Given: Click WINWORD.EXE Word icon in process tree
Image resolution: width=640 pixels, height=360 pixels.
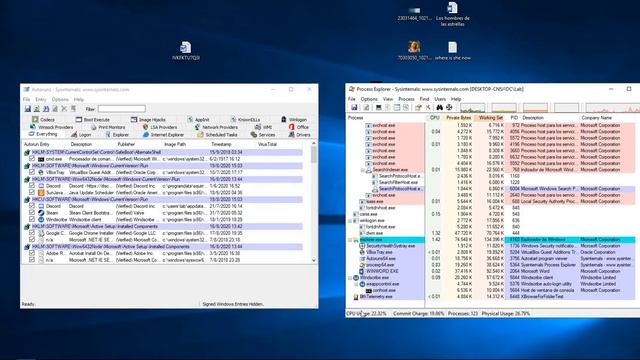Looking at the screenshot, I should pyautogui.click(x=362, y=271).
